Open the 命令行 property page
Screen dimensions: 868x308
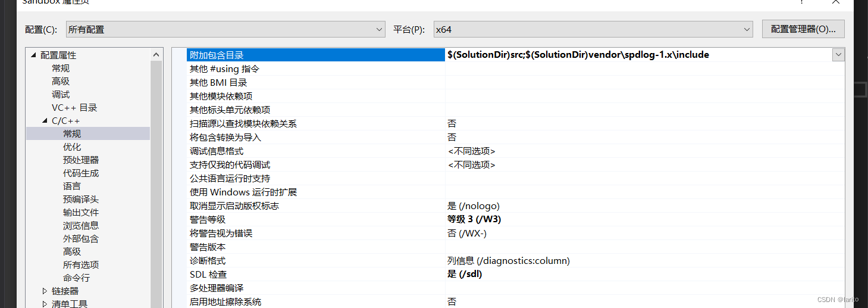pos(76,278)
